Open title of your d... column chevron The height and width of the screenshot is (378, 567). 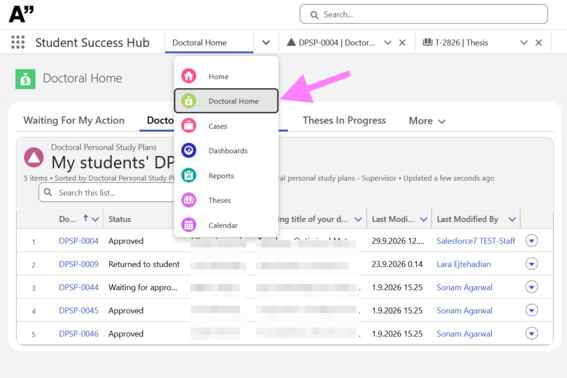pyautogui.click(x=358, y=219)
